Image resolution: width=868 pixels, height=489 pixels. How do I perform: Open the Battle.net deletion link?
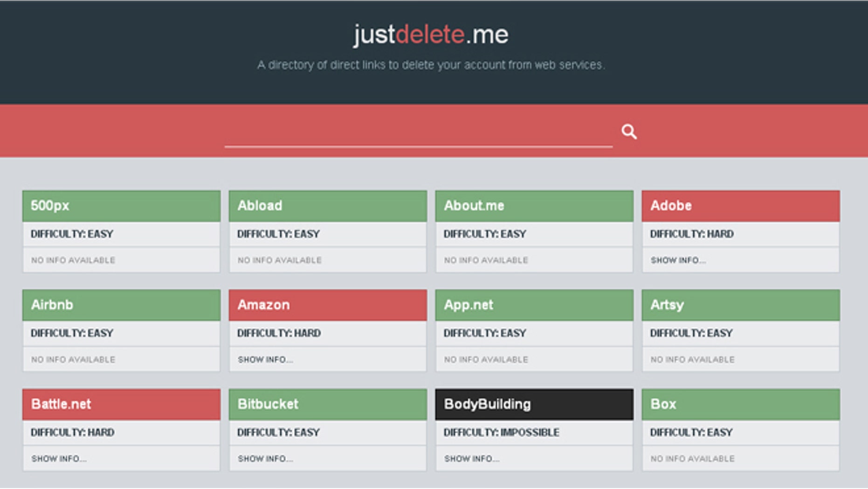(x=121, y=405)
